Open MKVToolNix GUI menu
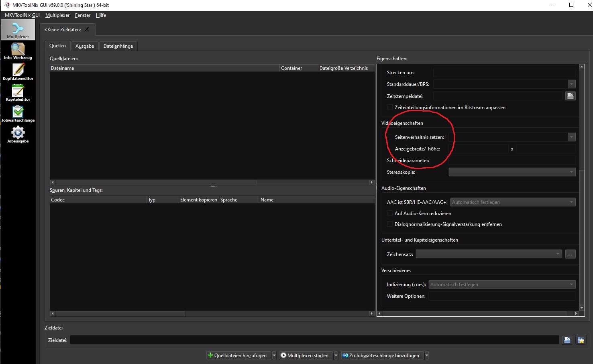This screenshot has height=364, width=593. (22, 15)
